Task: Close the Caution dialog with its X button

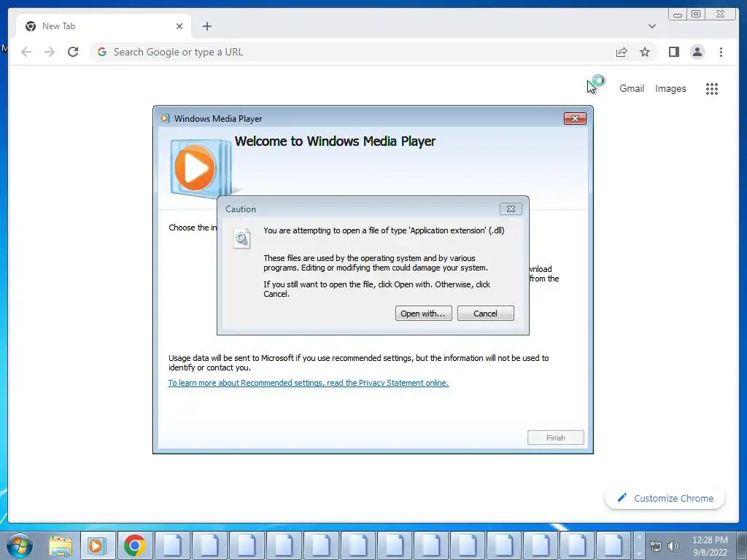Action: 511,209
